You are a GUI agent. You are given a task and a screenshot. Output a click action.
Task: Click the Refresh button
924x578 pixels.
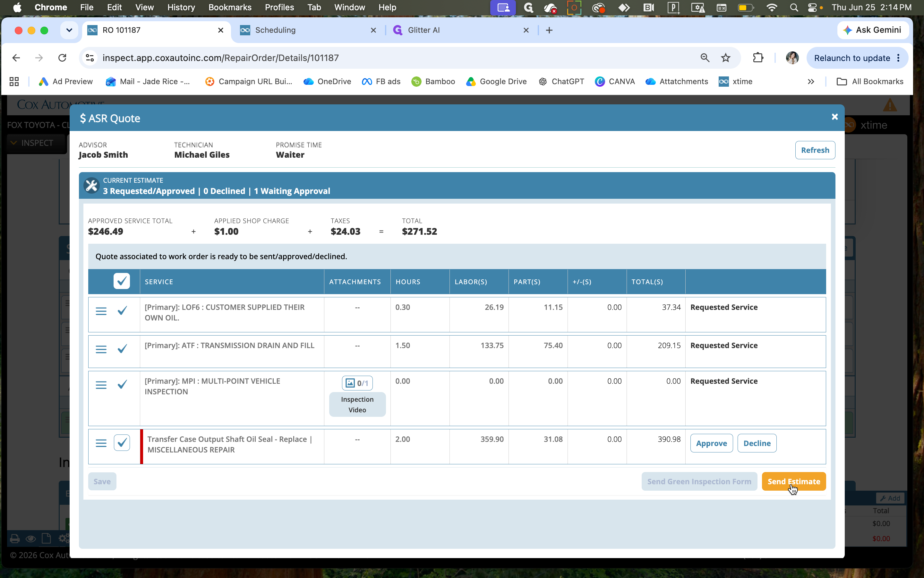[x=815, y=150]
